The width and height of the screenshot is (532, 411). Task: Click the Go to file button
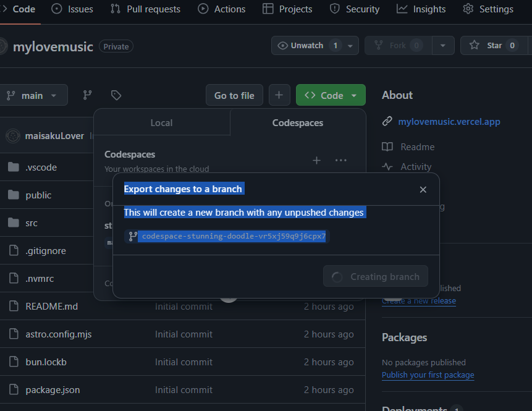tap(234, 95)
